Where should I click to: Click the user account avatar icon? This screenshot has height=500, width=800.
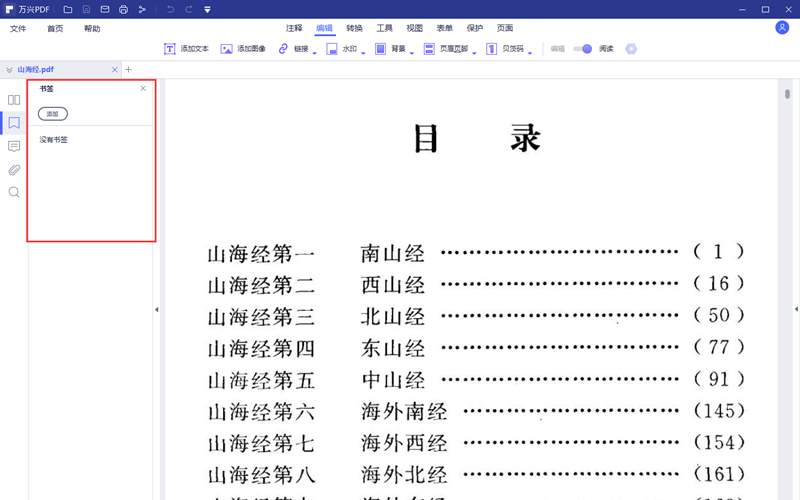pyautogui.click(x=782, y=28)
